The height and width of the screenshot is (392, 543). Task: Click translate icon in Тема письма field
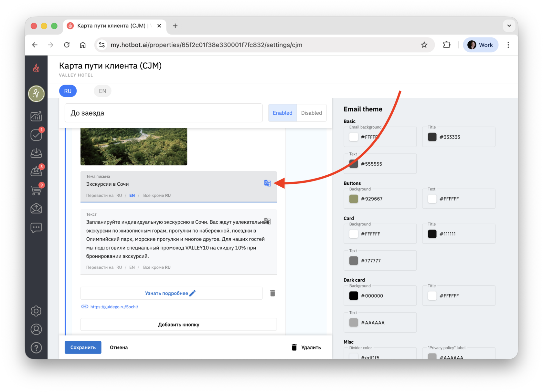[267, 183]
